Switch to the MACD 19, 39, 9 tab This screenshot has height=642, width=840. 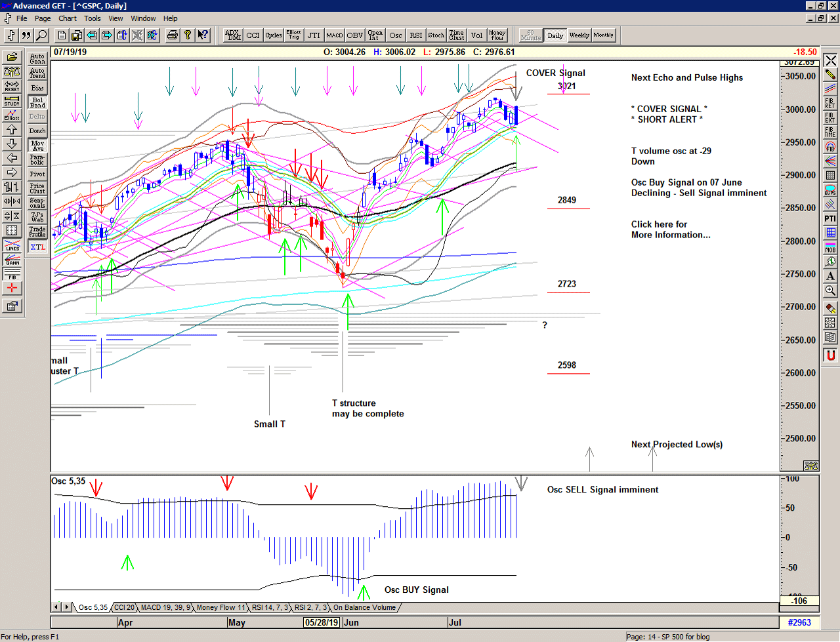pyautogui.click(x=165, y=607)
